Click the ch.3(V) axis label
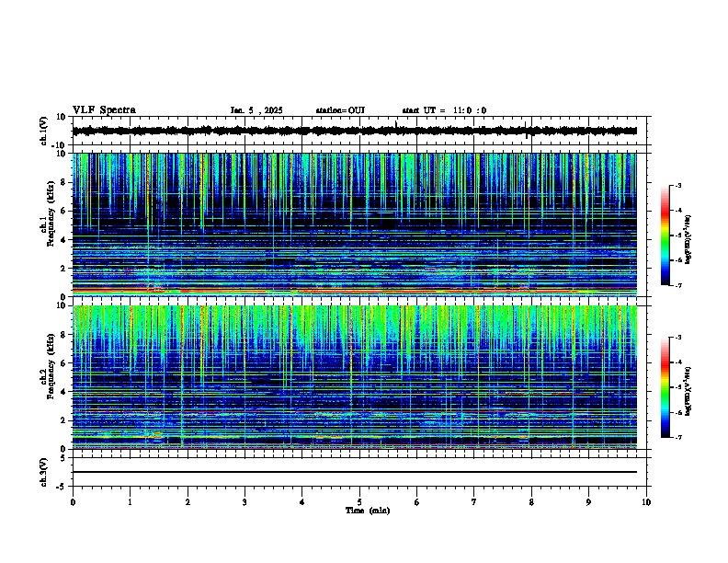The width and height of the screenshot is (728, 563). click(x=44, y=472)
